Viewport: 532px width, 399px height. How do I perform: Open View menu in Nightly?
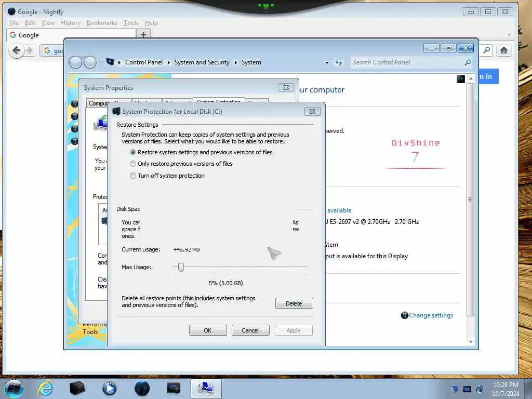click(48, 23)
